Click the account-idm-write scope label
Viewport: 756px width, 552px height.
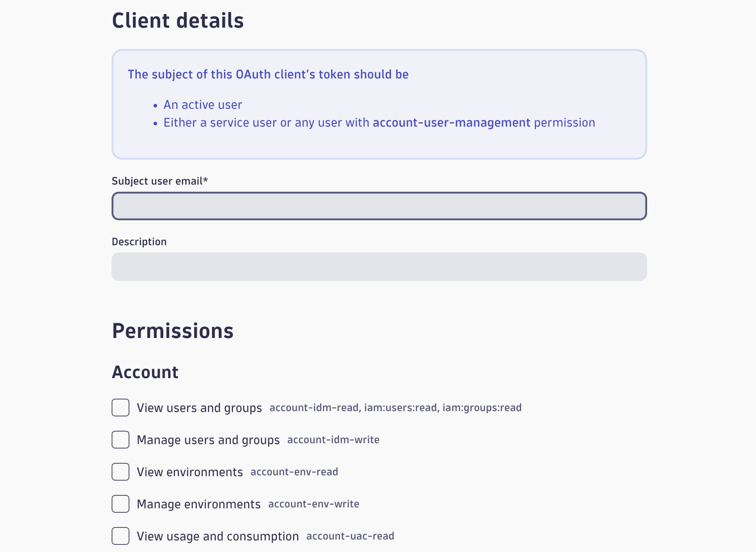pyautogui.click(x=333, y=440)
